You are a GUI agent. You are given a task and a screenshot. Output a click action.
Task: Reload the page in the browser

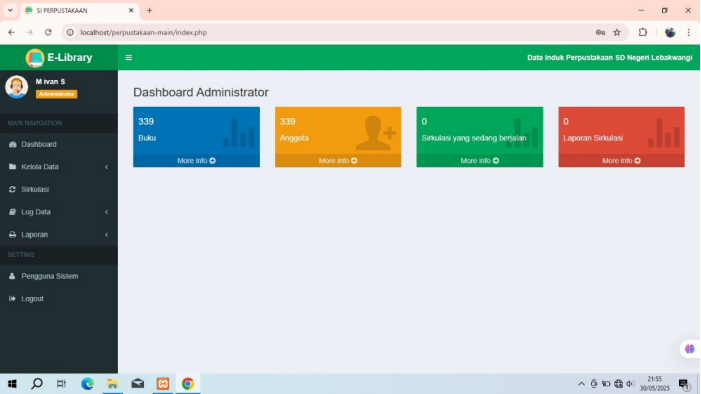[48, 32]
